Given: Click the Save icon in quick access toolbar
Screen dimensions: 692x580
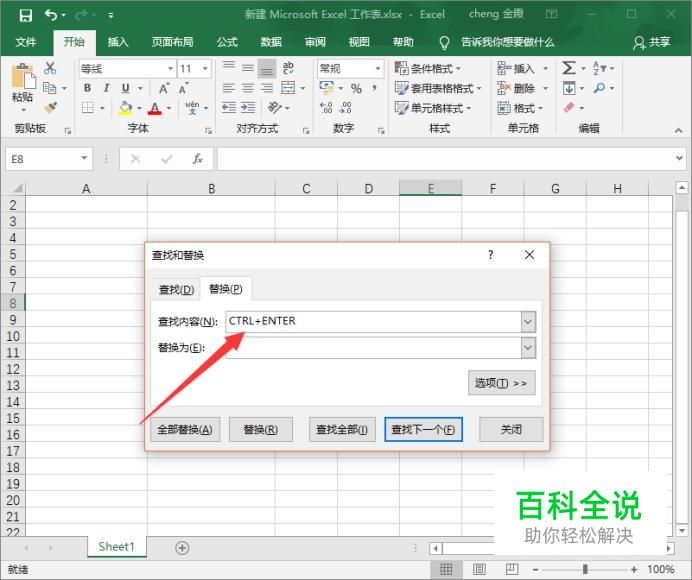Looking at the screenshot, I should pos(26,15).
